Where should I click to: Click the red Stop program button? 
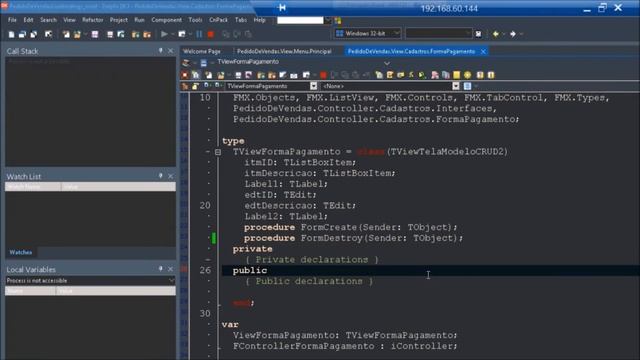211,34
